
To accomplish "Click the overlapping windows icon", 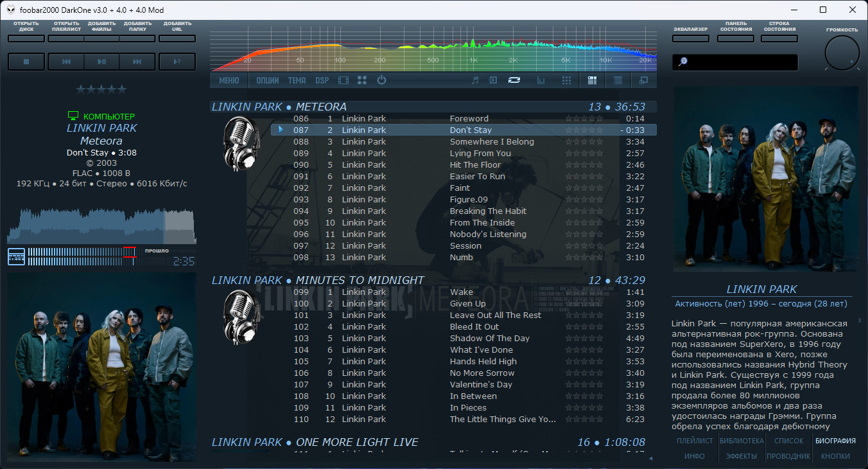I will click(x=643, y=80).
